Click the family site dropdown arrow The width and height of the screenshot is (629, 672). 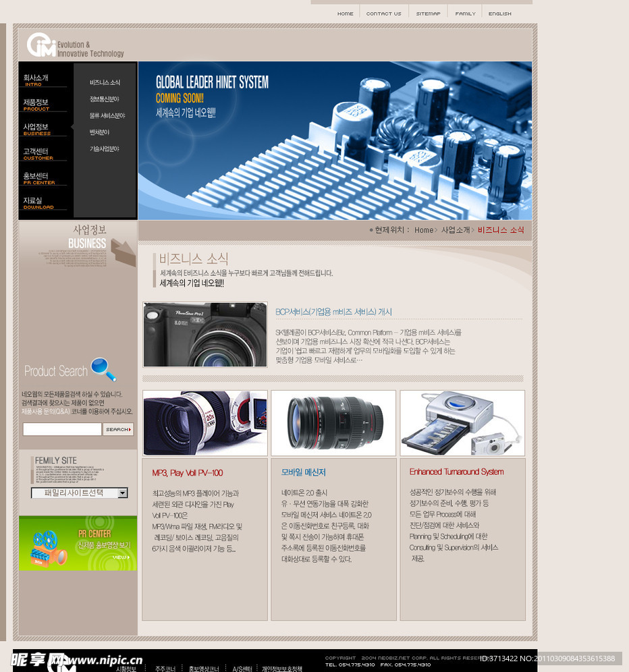(123, 493)
